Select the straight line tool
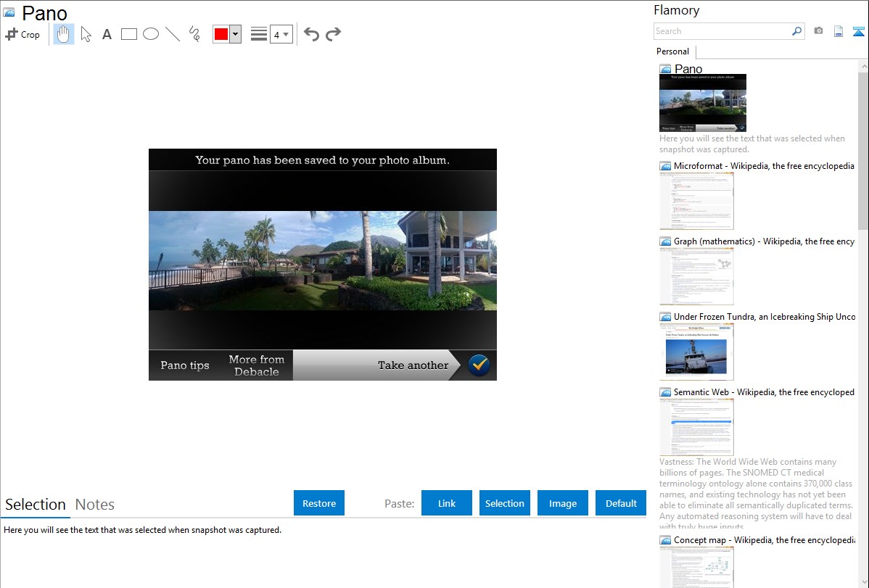This screenshot has height=588, width=869. coord(173,34)
